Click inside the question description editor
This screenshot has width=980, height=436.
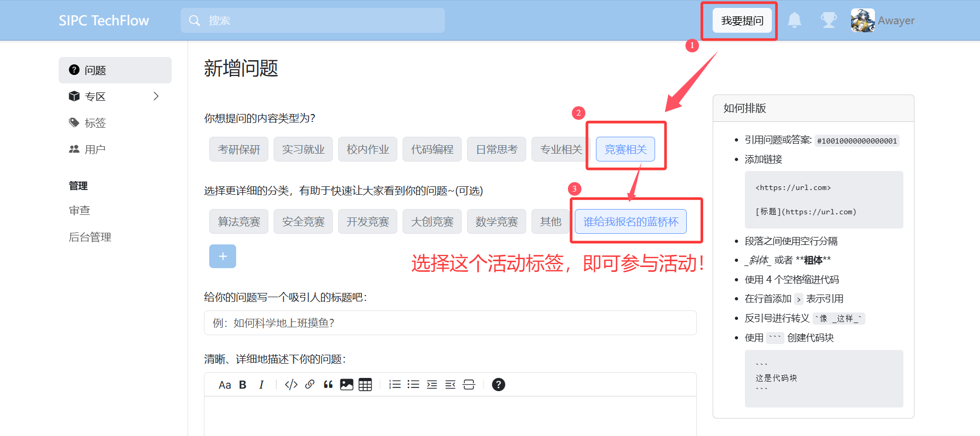(450, 416)
